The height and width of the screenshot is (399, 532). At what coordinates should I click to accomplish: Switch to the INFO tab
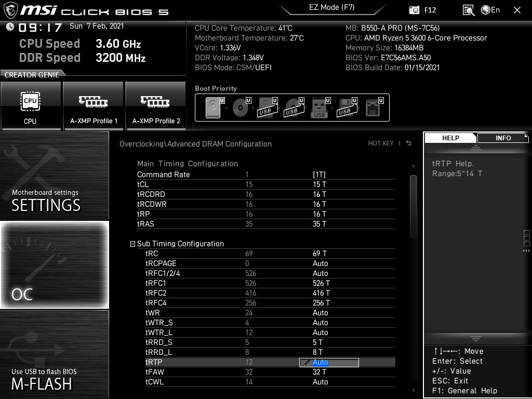502,138
